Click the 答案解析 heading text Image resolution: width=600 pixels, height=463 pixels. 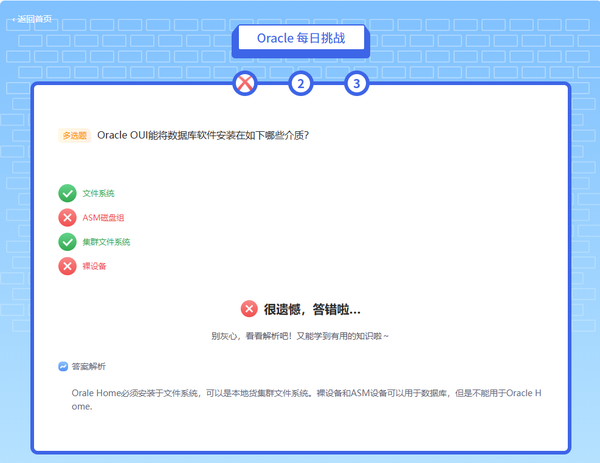(x=89, y=366)
